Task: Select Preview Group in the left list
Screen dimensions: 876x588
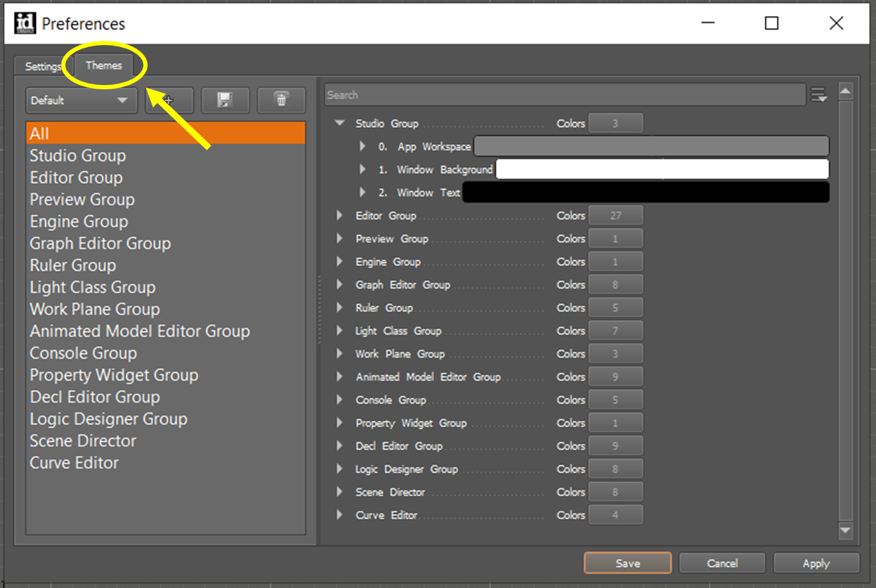Action: [x=166, y=200]
